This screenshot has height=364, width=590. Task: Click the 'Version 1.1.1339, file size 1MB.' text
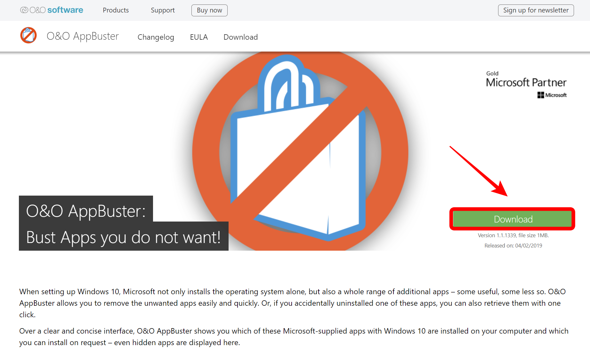point(513,235)
